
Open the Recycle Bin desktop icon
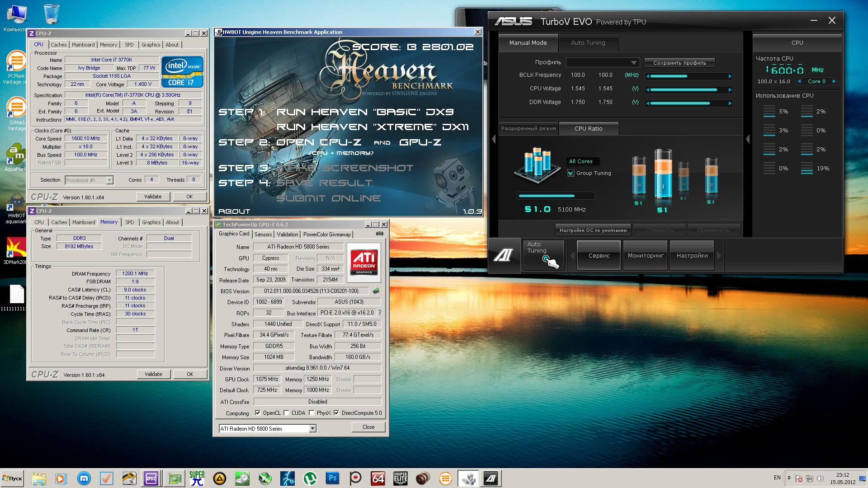click(52, 14)
